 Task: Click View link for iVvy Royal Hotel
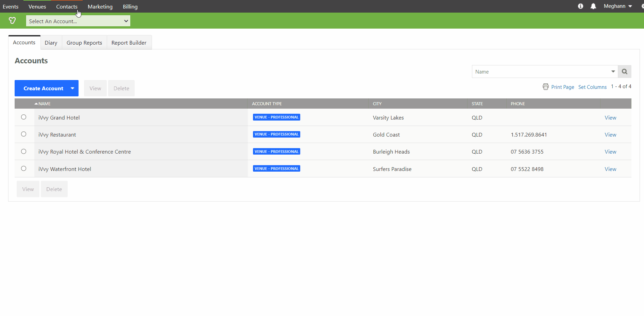tap(610, 152)
